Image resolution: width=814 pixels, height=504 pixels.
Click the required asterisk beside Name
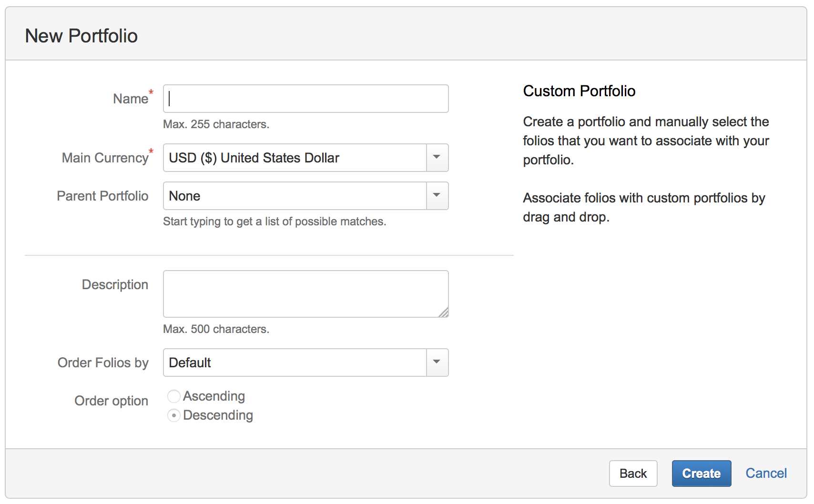[150, 92]
